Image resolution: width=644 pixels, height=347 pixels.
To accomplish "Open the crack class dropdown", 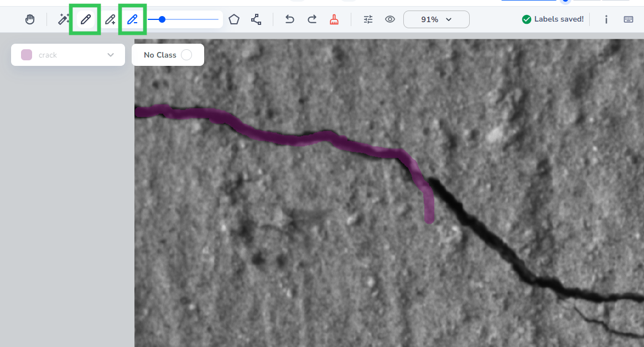I will click(67, 55).
